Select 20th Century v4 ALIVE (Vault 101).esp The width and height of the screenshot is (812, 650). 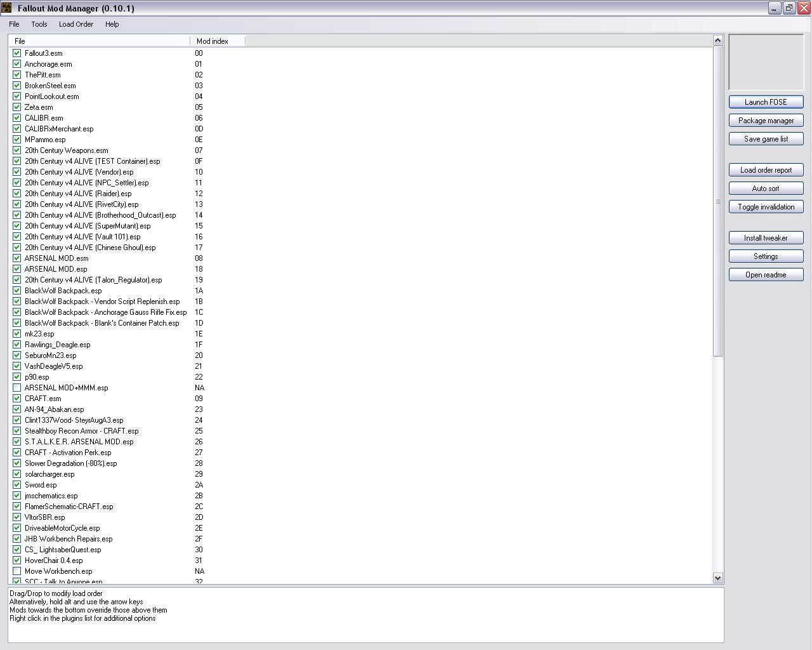82,237
